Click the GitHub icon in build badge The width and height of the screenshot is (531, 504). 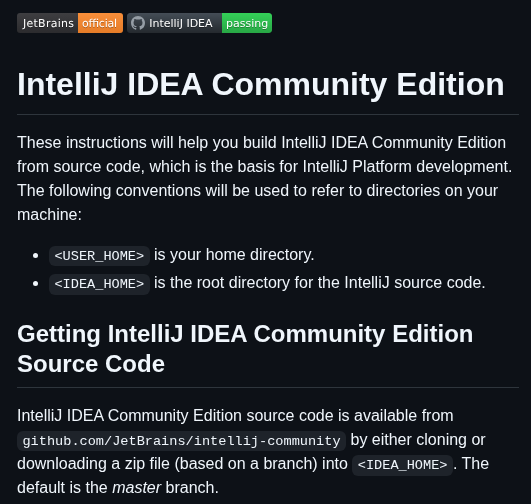(137, 23)
